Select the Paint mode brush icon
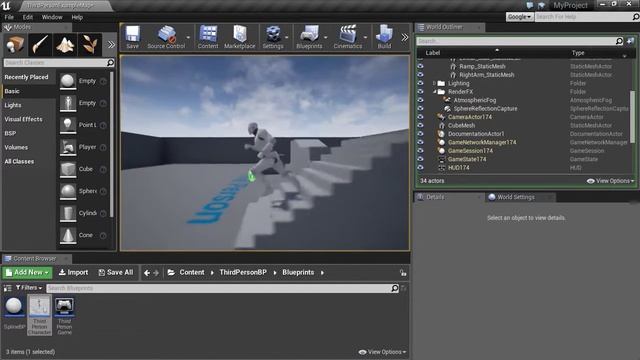Screen dimensions: 640x360 click(x=40, y=44)
